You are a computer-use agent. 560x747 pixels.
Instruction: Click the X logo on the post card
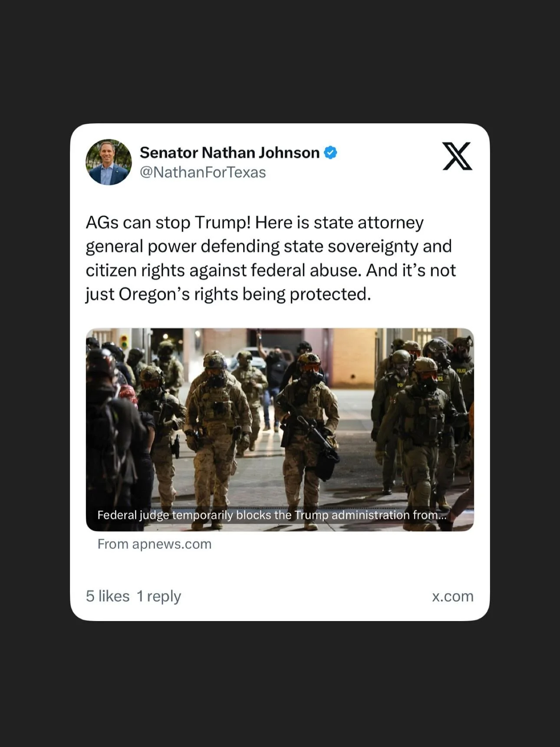tap(457, 156)
